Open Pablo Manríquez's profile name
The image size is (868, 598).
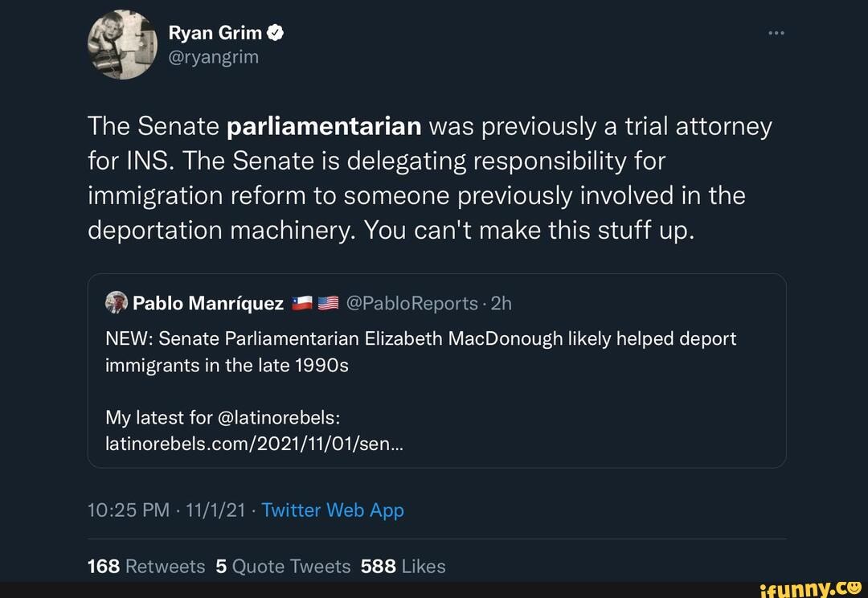(207, 303)
